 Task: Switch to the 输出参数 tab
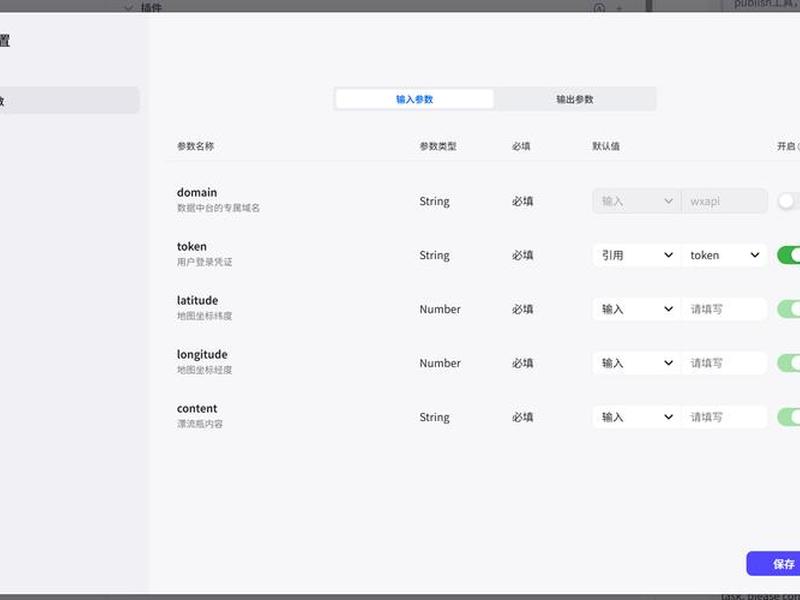(574, 99)
